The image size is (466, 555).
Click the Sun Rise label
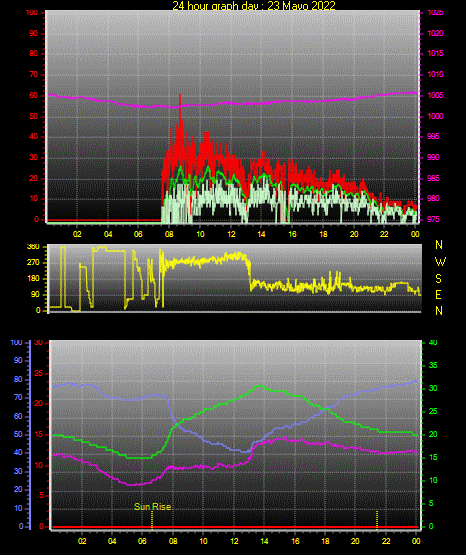coord(153,507)
